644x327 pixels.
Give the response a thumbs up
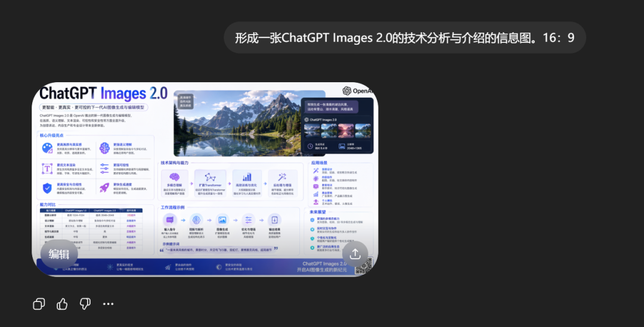tap(62, 304)
